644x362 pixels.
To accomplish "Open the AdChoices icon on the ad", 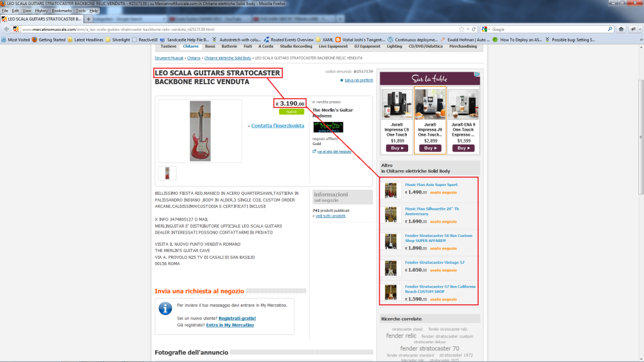I will [x=477, y=74].
